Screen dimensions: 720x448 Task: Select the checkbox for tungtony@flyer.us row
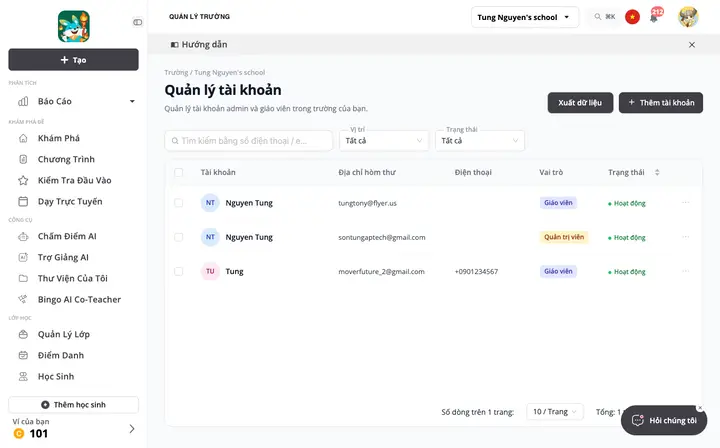point(179,203)
